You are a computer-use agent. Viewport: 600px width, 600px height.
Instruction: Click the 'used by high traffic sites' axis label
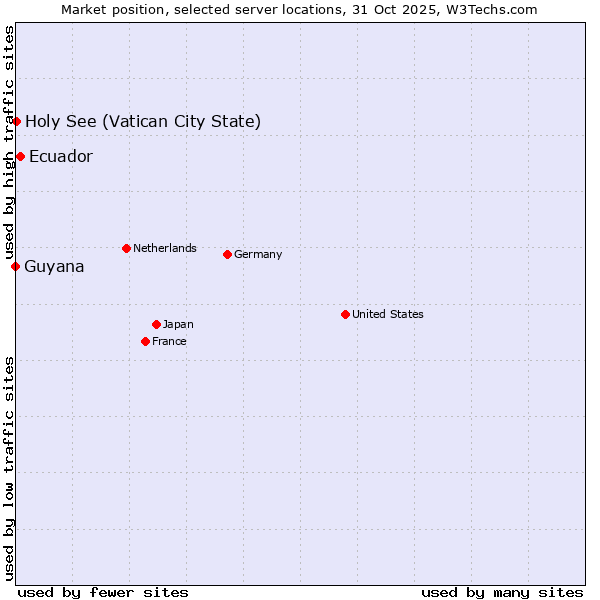9,143
